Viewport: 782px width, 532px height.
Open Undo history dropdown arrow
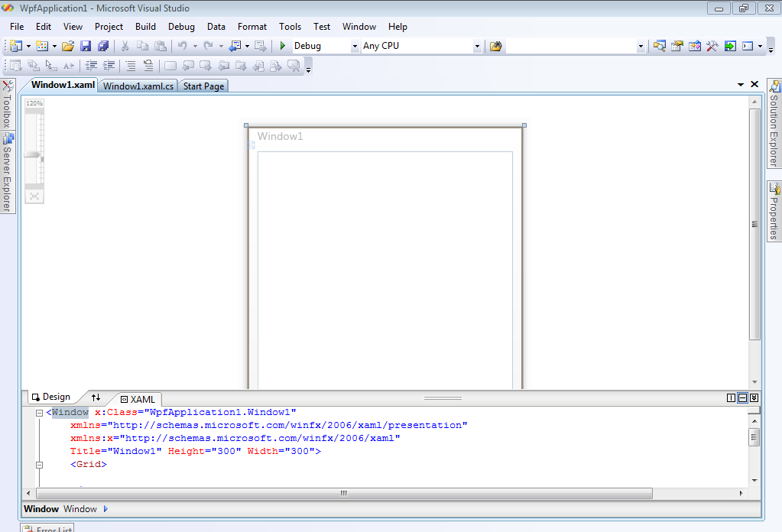pos(195,47)
